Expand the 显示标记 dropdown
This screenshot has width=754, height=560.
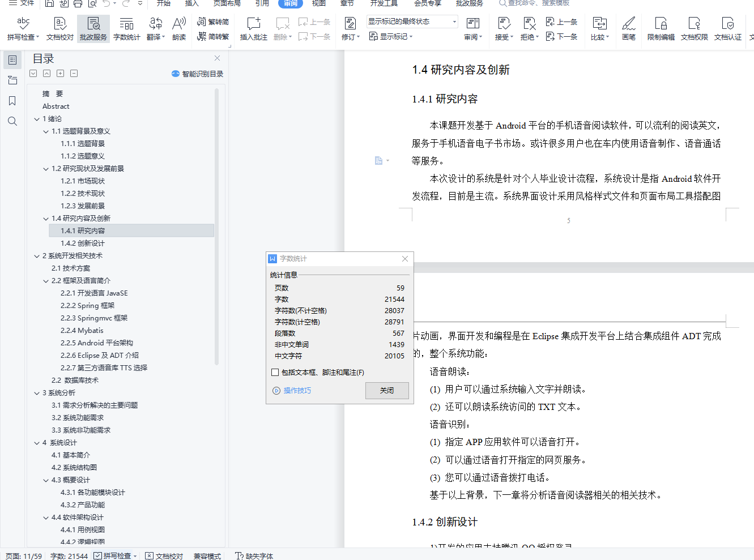[x=391, y=36]
